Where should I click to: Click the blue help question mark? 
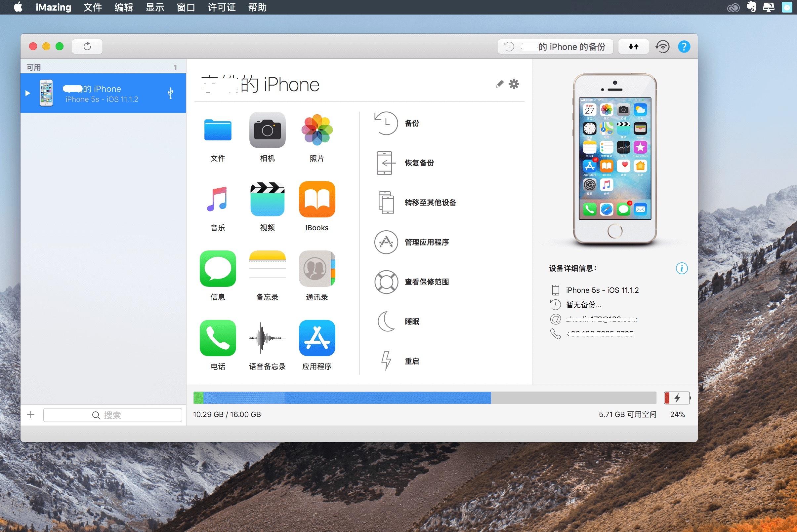(x=684, y=47)
